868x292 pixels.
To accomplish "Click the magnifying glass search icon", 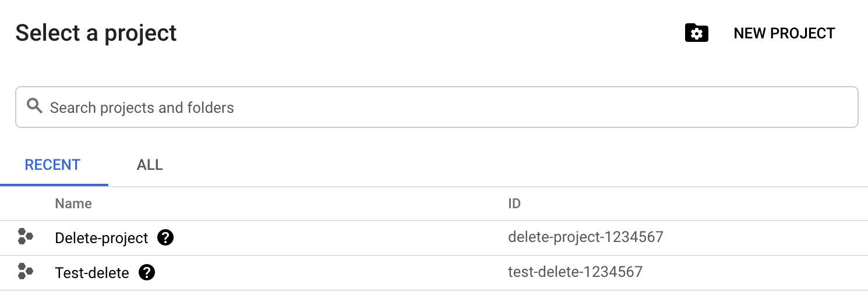I will click(35, 106).
